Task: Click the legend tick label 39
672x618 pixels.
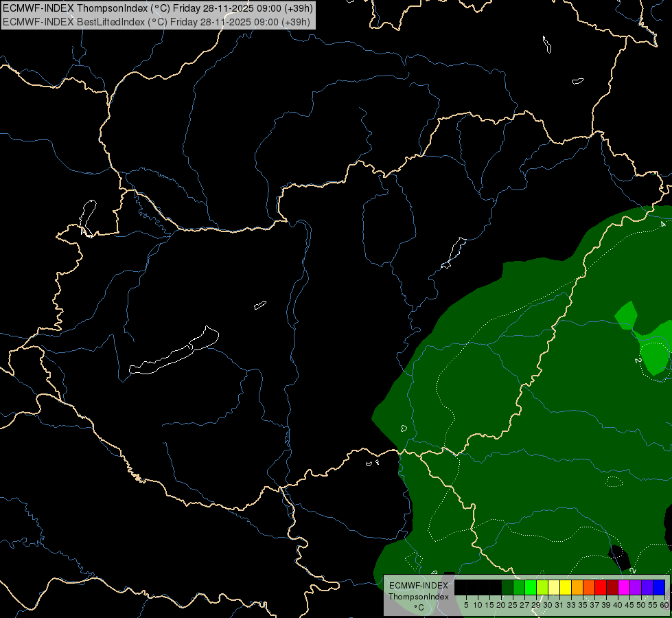Action: point(606,605)
